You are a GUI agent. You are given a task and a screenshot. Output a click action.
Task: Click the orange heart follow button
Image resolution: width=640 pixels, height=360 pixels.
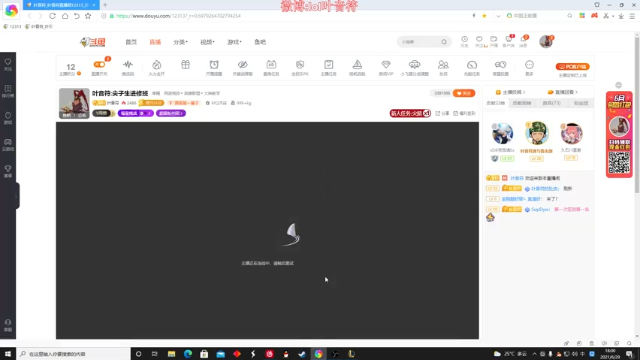tap(464, 93)
